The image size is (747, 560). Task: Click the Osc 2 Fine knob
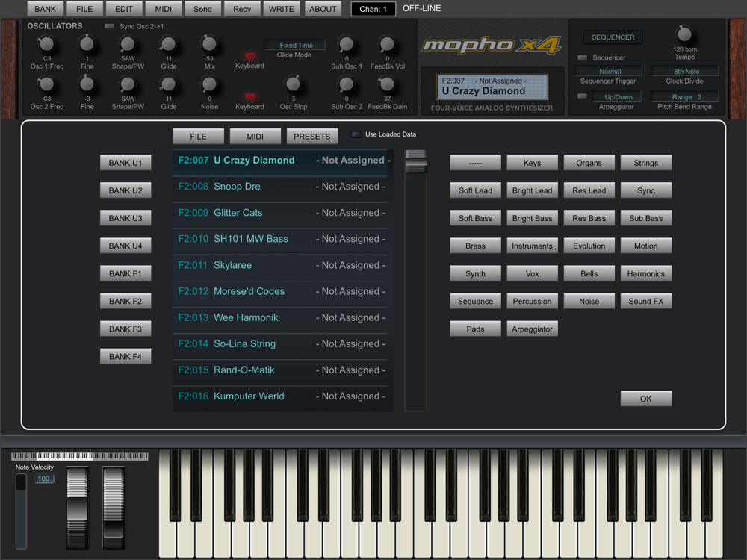[x=87, y=84]
